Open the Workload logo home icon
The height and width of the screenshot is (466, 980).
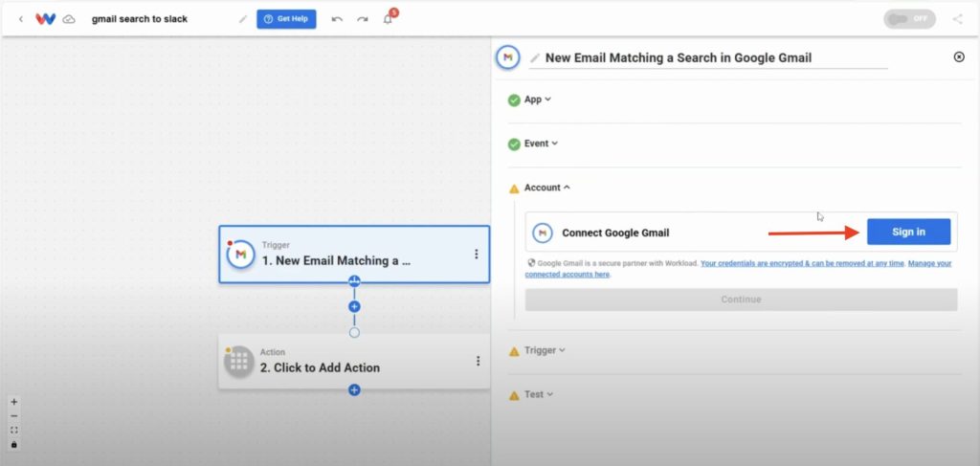(x=46, y=19)
